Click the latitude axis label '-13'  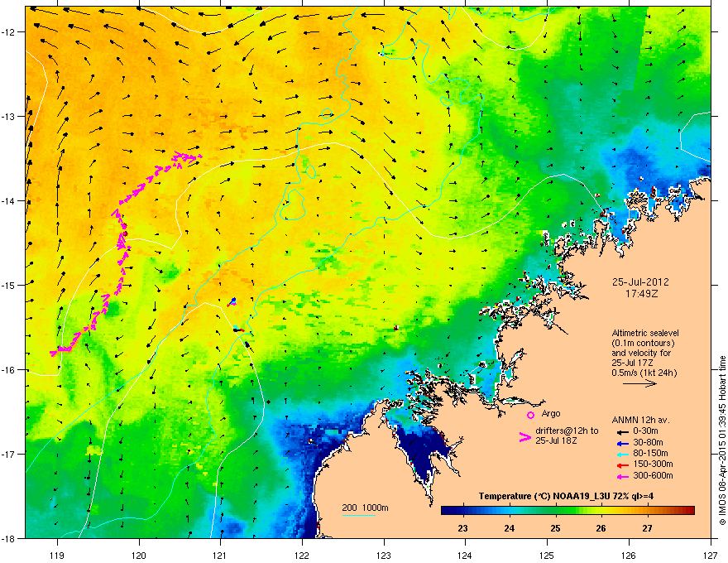pos(10,116)
